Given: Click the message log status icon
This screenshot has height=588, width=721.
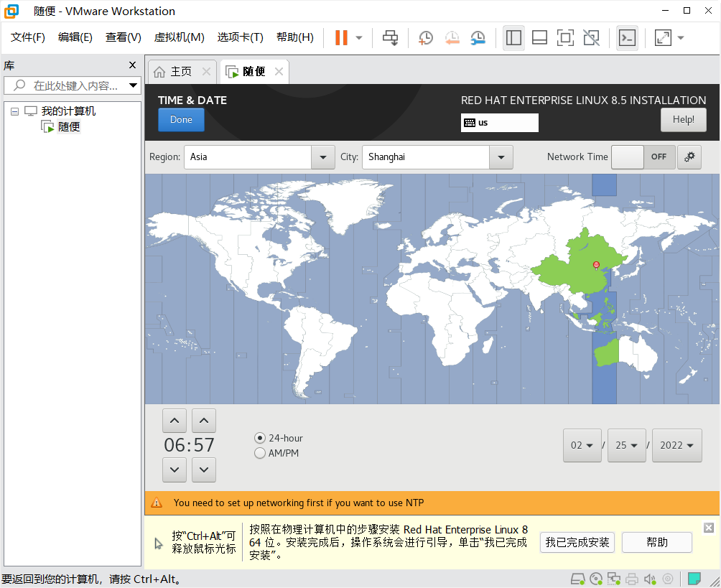Looking at the screenshot, I should coord(694,579).
